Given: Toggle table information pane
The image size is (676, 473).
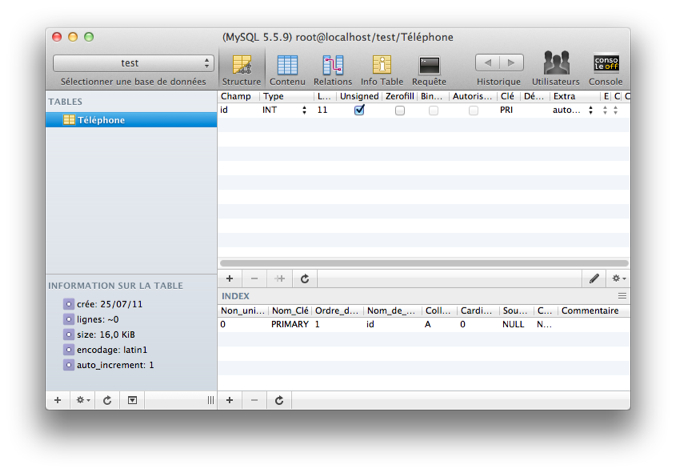Looking at the screenshot, I should [132, 400].
